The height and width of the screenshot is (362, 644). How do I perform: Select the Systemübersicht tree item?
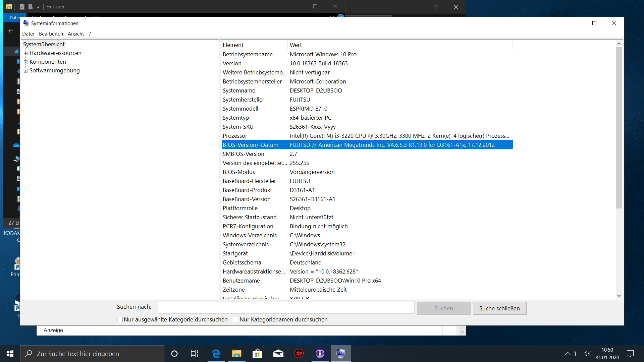(x=44, y=44)
